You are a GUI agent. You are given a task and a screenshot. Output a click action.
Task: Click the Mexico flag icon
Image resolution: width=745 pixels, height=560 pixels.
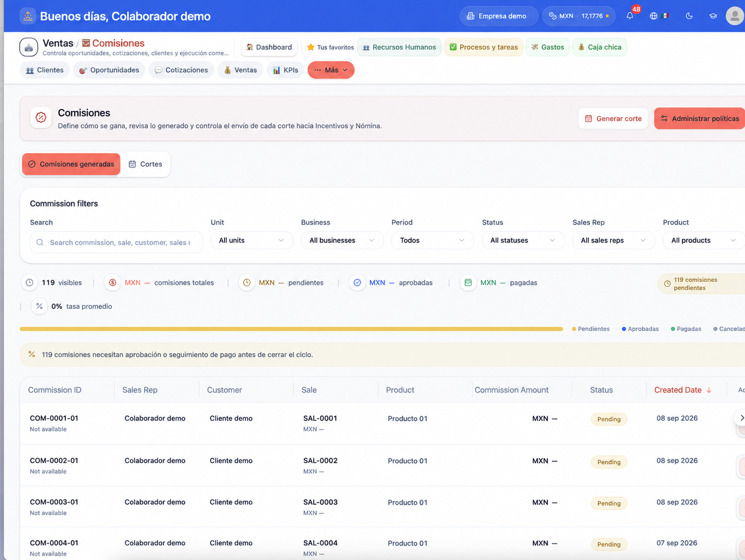click(x=666, y=16)
